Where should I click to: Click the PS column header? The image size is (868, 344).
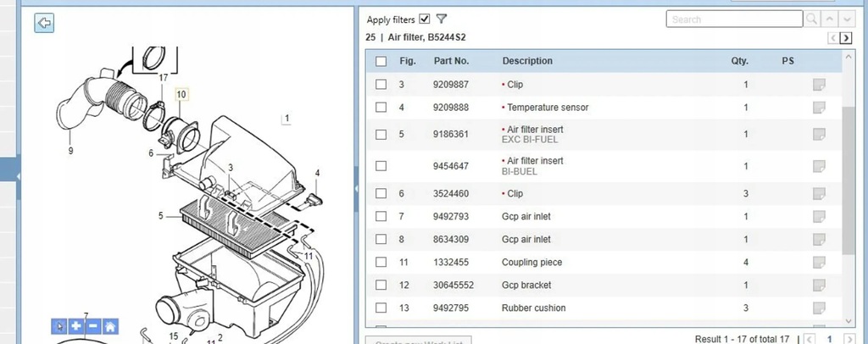point(787,61)
